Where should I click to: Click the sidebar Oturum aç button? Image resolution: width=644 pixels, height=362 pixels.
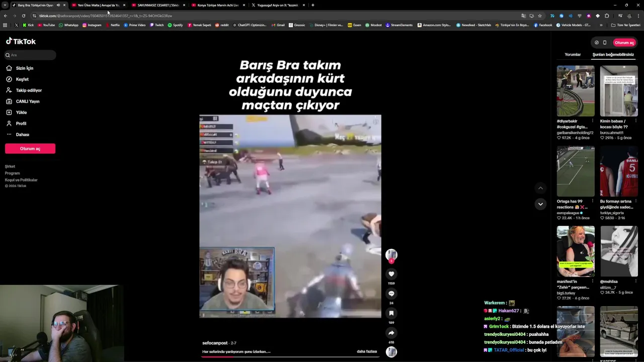tap(30, 148)
